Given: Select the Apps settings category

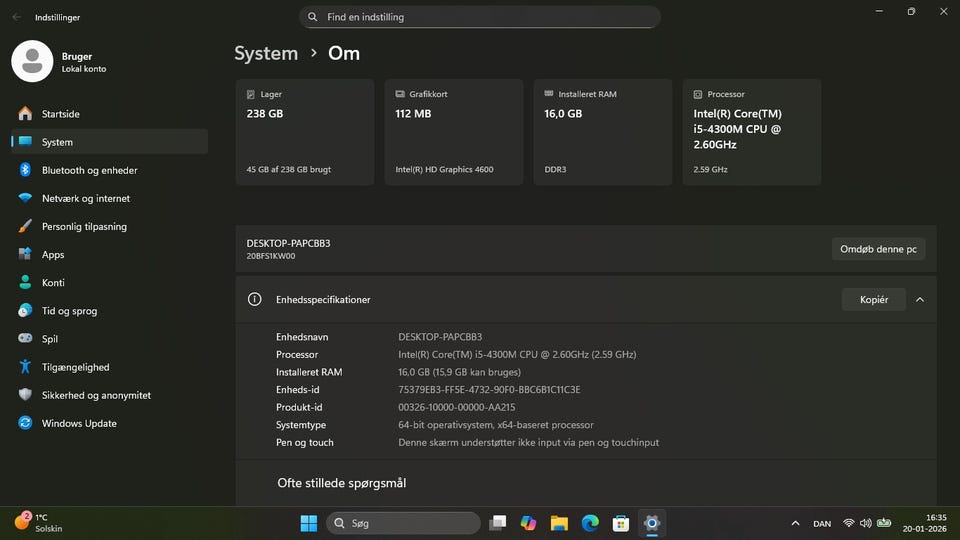Looking at the screenshot, I should tap(53, 255).
